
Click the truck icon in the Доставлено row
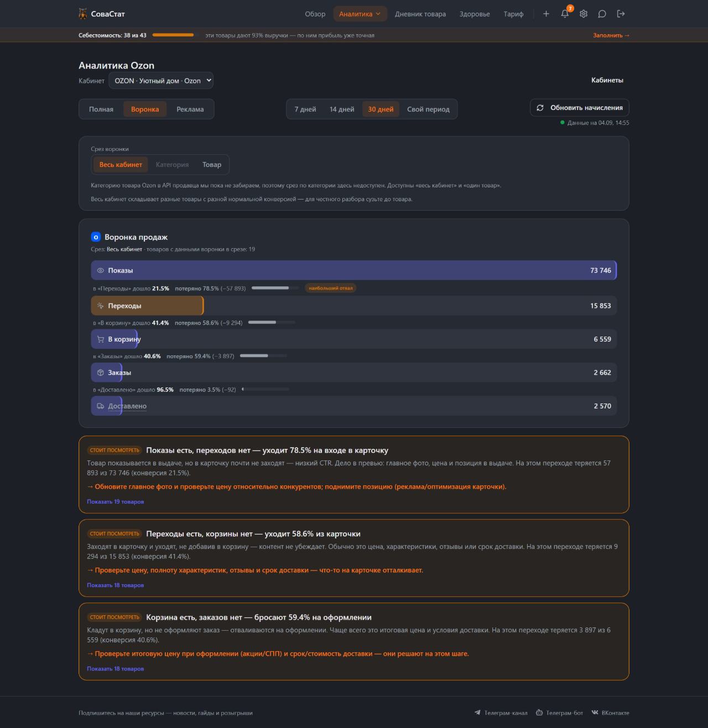[100, 406]
